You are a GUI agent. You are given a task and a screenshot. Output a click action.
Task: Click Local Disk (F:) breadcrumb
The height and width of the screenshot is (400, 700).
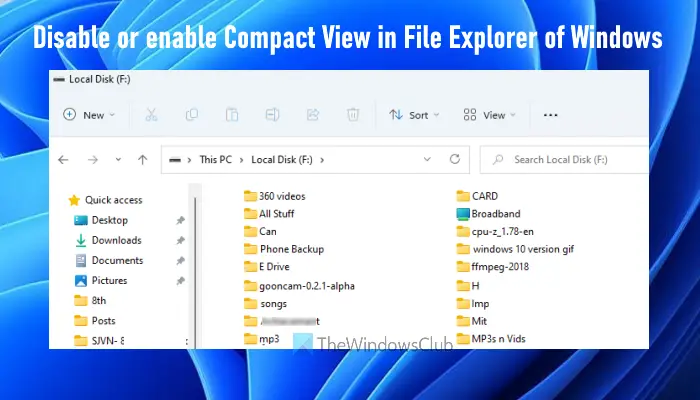pos(282,159)
